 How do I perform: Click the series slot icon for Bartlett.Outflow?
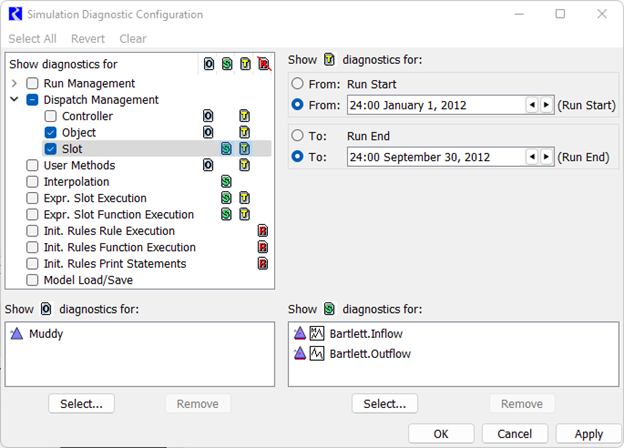click(x=317, y=353)
